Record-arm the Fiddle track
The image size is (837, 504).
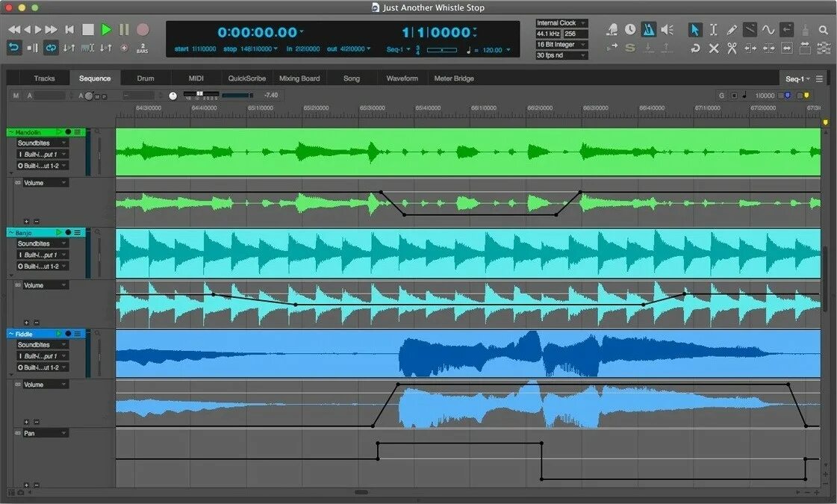tap(67, 333)
